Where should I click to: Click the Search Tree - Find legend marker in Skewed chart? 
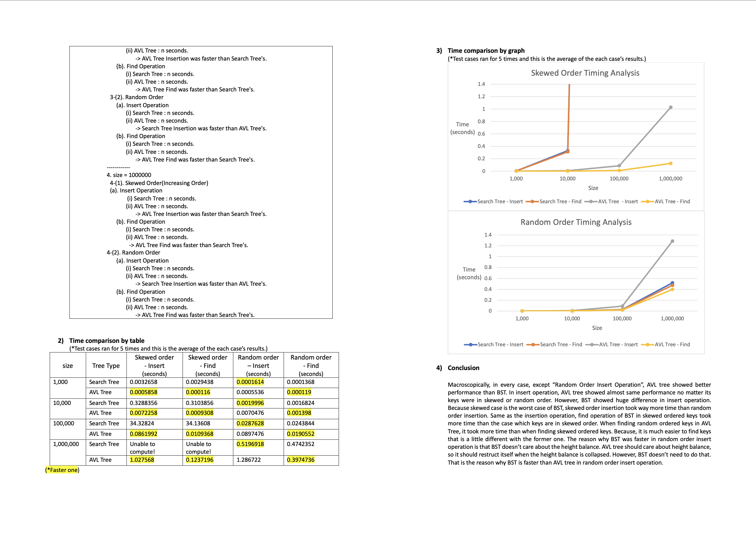(x=532, y=202)
